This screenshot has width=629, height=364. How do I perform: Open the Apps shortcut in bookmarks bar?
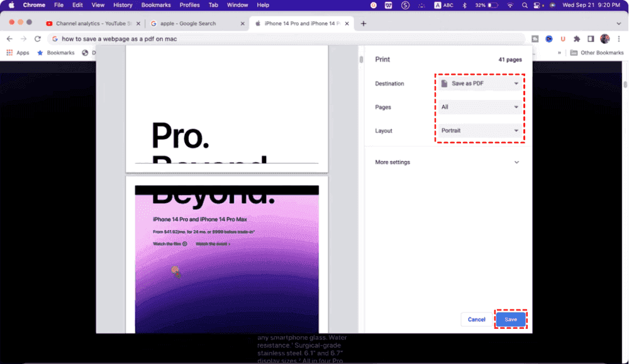(x=18, y=53)
